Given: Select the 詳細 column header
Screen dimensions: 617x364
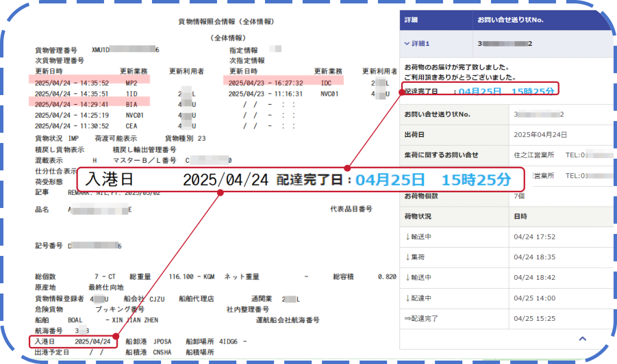Looking at the screenshot, I should [412, 18].
